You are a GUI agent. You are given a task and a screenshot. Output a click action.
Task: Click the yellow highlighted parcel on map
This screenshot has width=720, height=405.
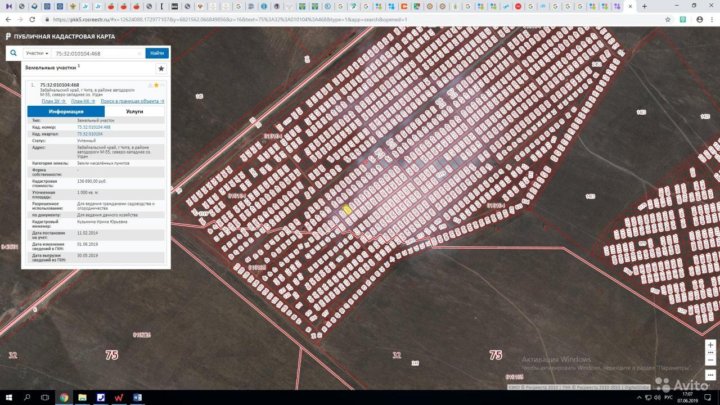point(347,210)
